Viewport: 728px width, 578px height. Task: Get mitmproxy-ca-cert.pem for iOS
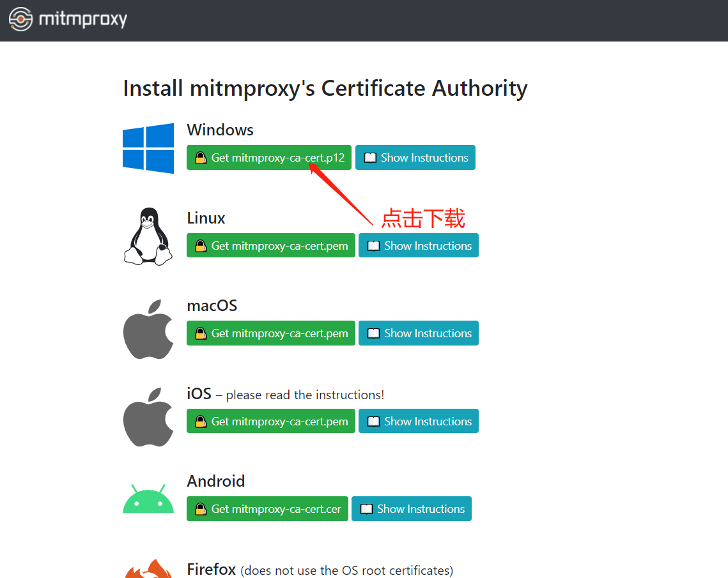click(270, 422)
